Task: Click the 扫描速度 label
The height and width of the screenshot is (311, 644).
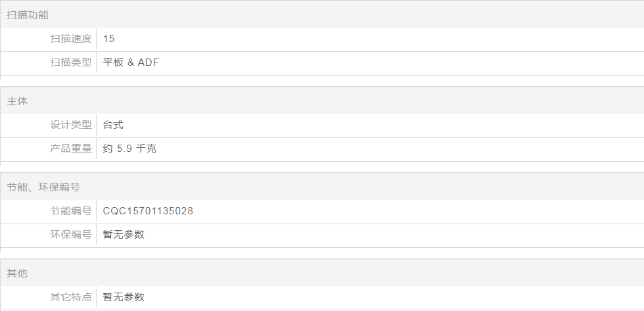Action: point(71,39)
